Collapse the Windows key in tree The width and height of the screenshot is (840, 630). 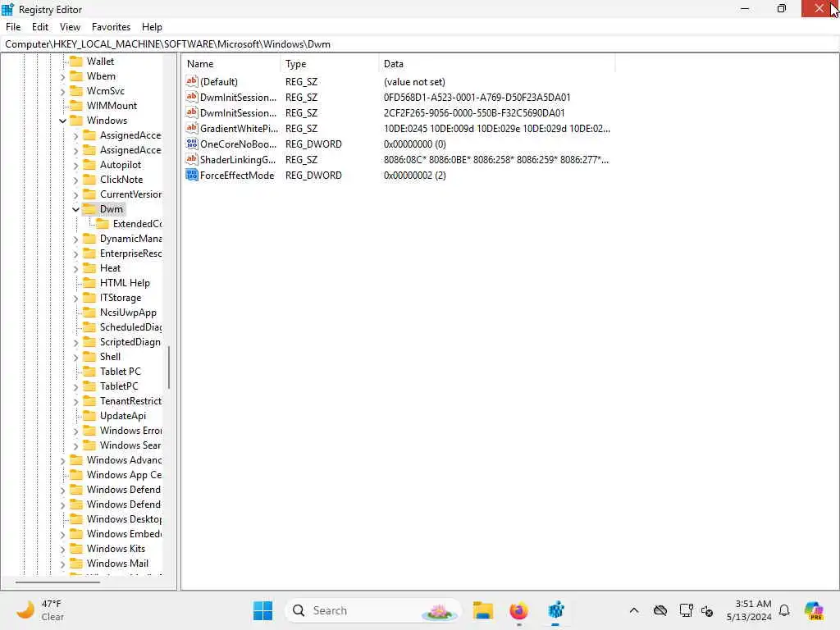tap(62, 121)
